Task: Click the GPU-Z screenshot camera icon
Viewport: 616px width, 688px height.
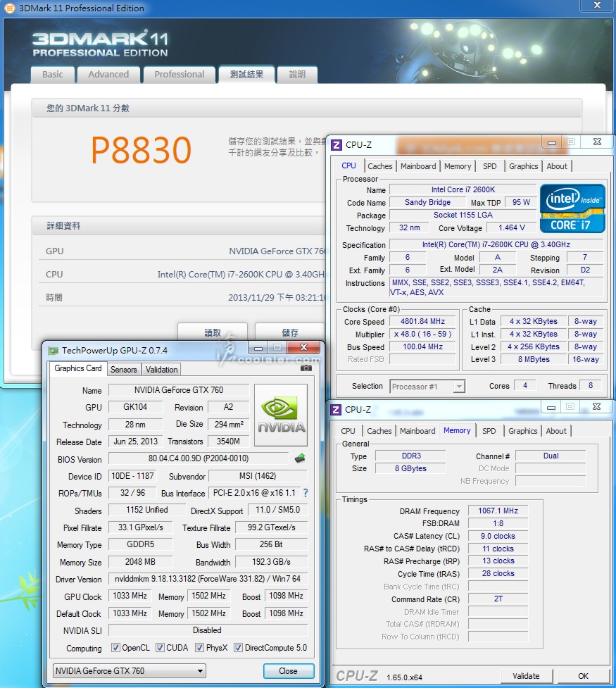Action: point(306,368)
